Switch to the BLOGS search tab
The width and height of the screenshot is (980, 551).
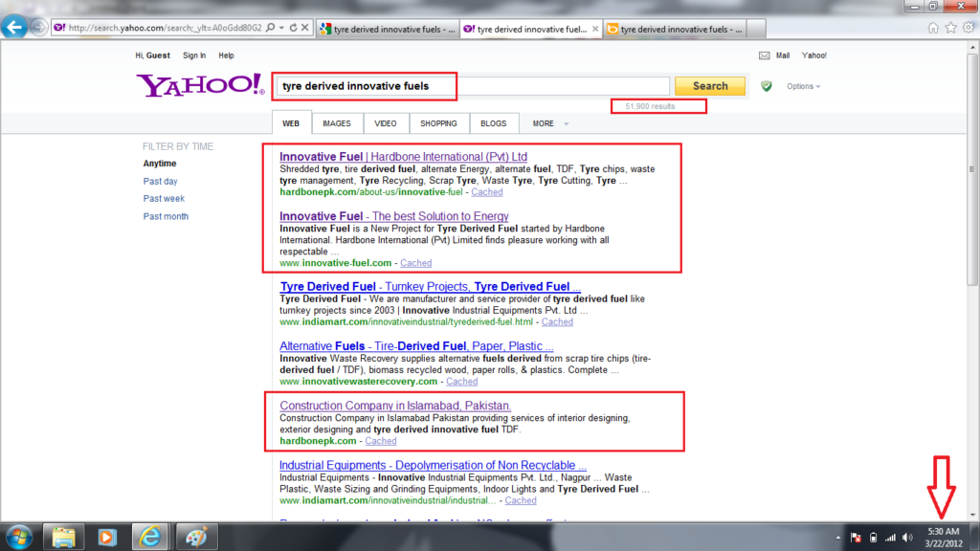click(493, 123)
